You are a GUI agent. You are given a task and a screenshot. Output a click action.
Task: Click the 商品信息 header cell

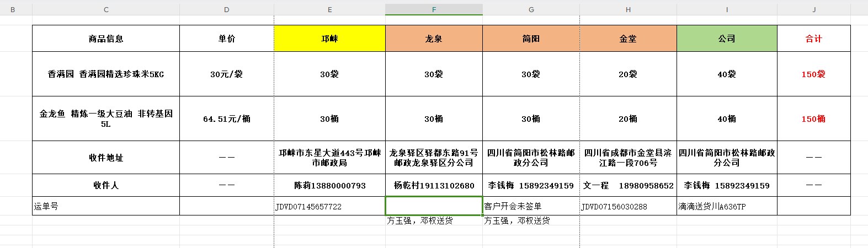coord(106,39)
